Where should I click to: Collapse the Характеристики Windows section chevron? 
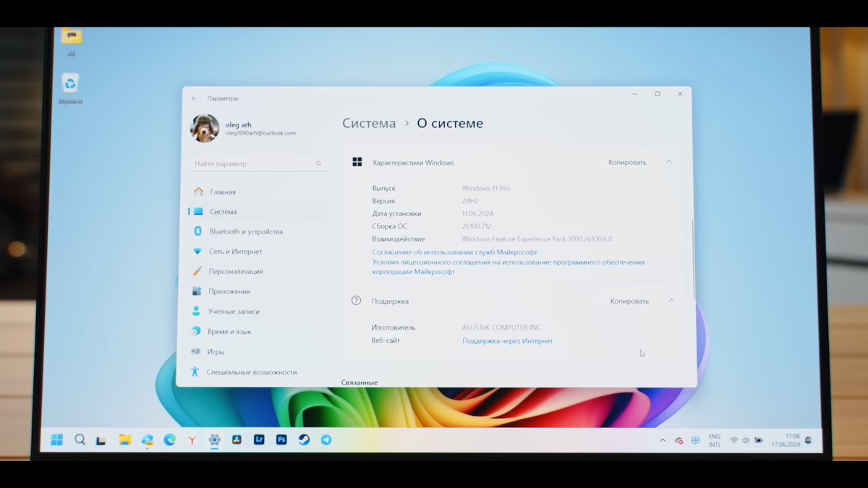pyautogui.click(x=669, y=162)
